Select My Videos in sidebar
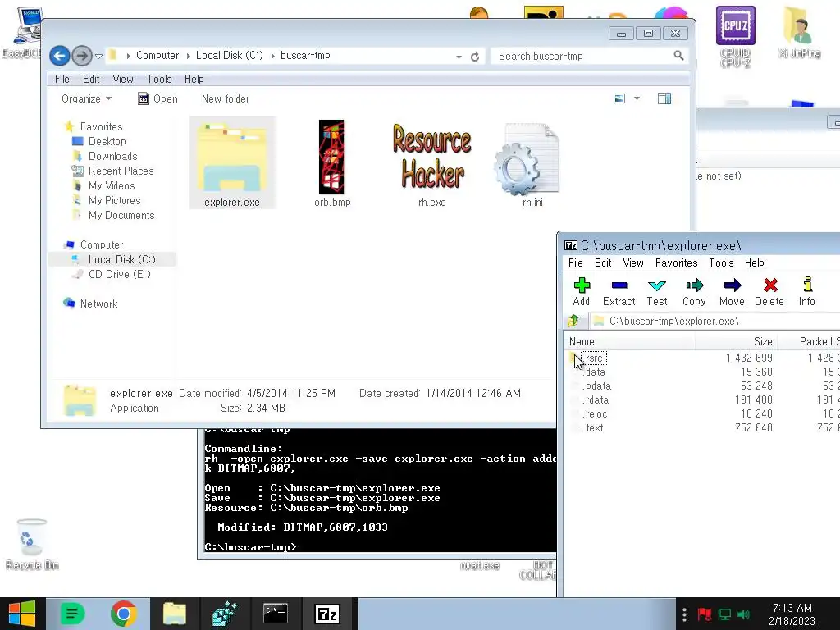 [x=112, y=185]
